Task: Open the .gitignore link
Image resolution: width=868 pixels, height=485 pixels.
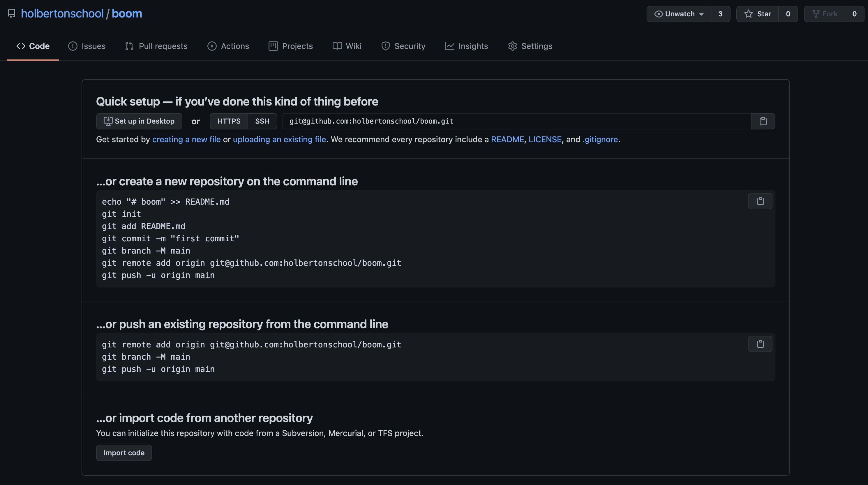Action: click(x=600, y=139)
